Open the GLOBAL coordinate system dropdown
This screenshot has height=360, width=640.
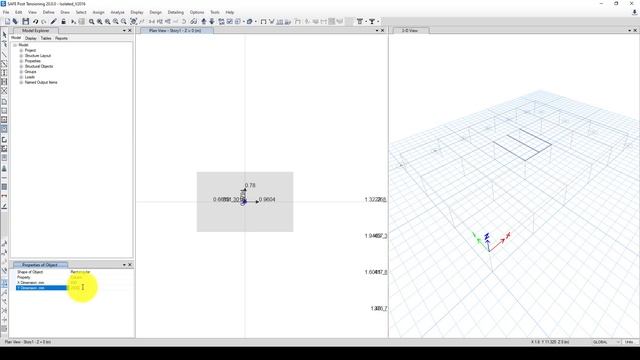point(607,342)
